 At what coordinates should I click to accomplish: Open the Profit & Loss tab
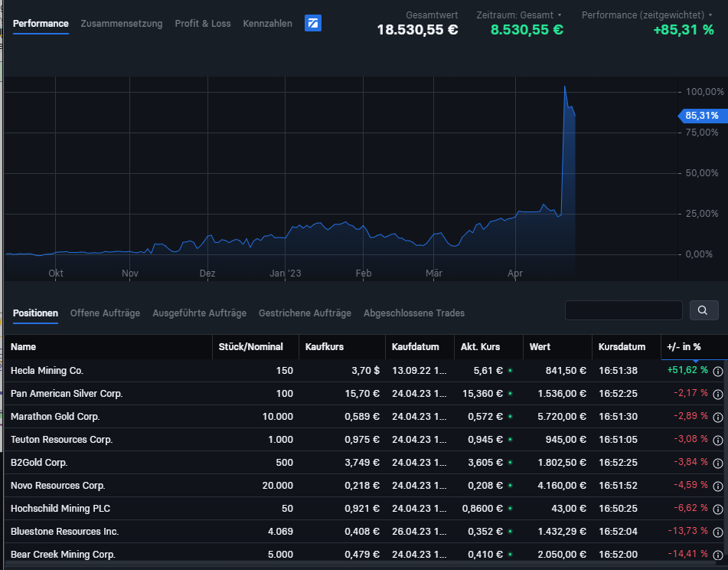203,24
